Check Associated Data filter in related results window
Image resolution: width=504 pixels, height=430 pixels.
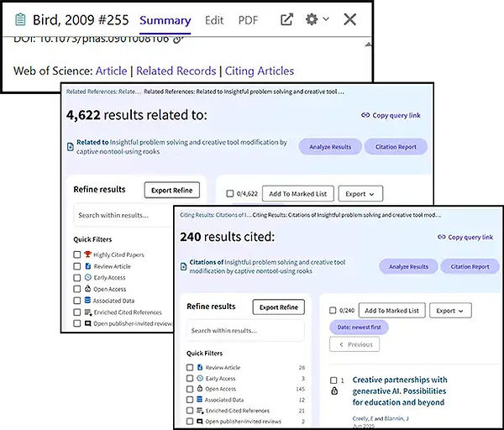(76, 301)
